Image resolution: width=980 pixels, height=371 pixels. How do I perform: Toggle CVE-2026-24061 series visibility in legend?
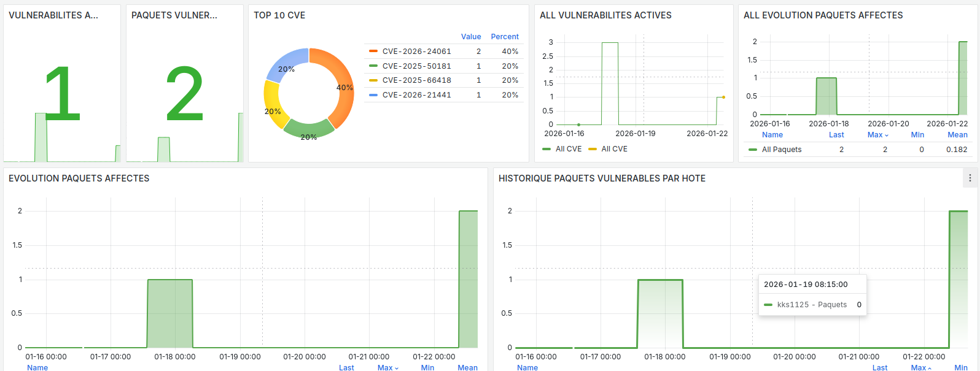(x=416, y=52)
